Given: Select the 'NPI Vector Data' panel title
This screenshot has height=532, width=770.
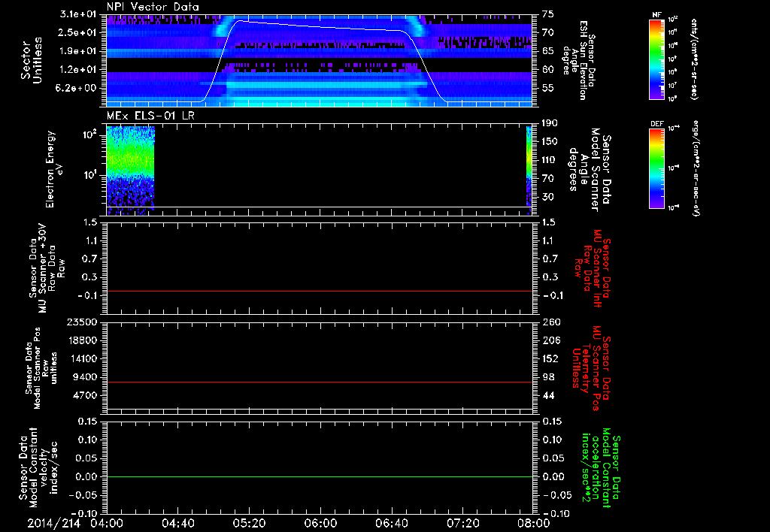Looking at the screenshot, I should point(153,7).
